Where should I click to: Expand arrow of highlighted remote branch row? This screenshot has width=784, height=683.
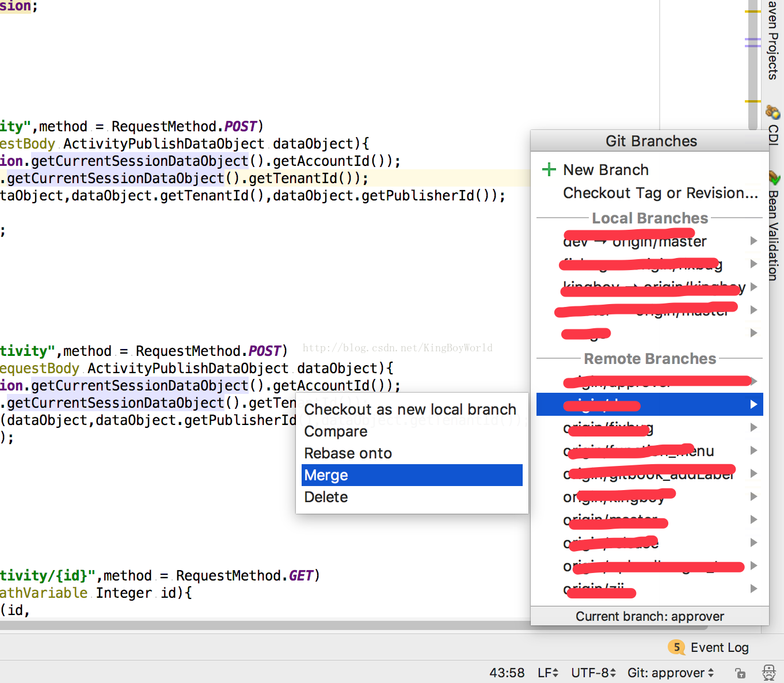[x=753, y=404]
